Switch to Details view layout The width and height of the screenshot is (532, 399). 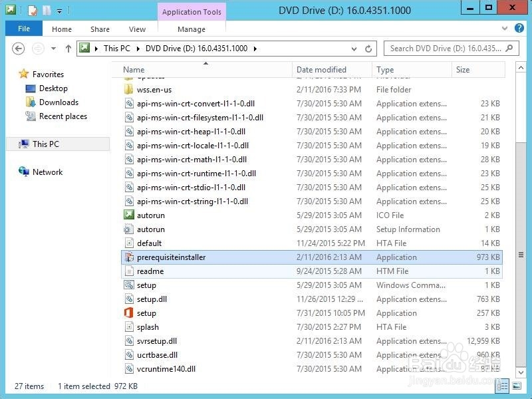tap(503, 386)
